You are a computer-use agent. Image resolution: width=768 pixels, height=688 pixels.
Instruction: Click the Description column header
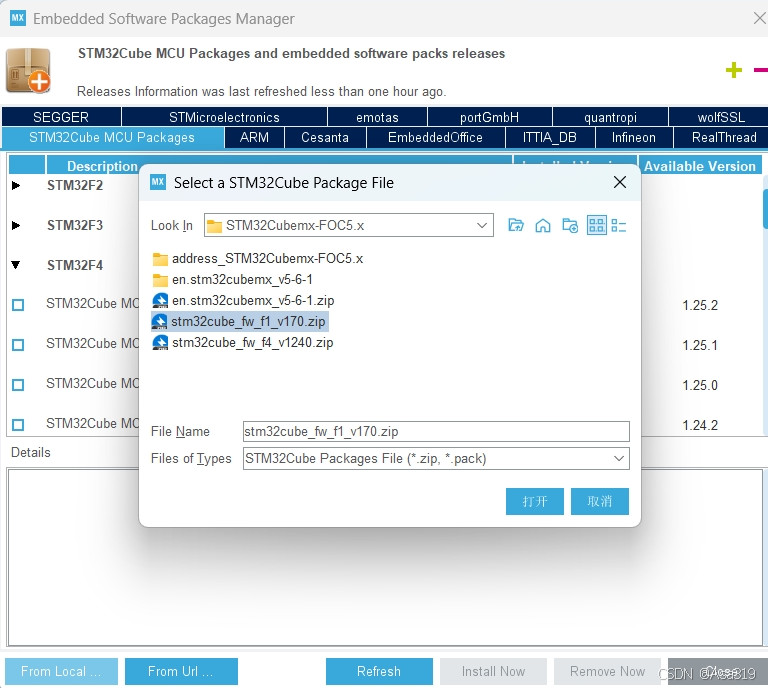coord(102,166)
